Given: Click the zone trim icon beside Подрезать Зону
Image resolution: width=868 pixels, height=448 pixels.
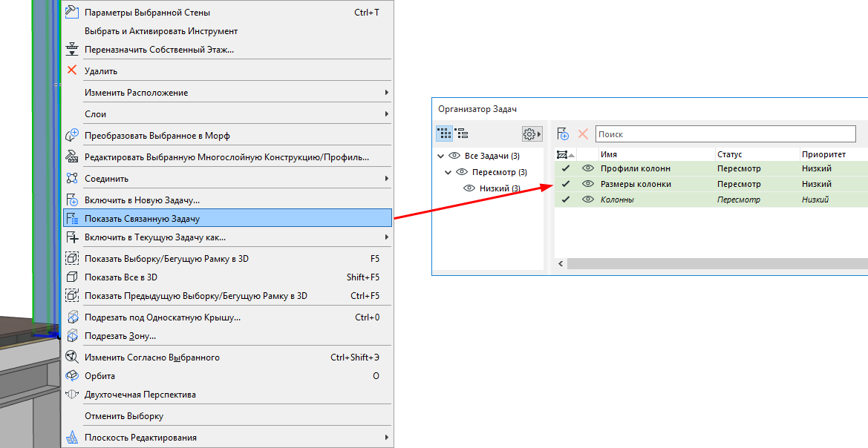Looking at the screenshot, I should (72, 336).
